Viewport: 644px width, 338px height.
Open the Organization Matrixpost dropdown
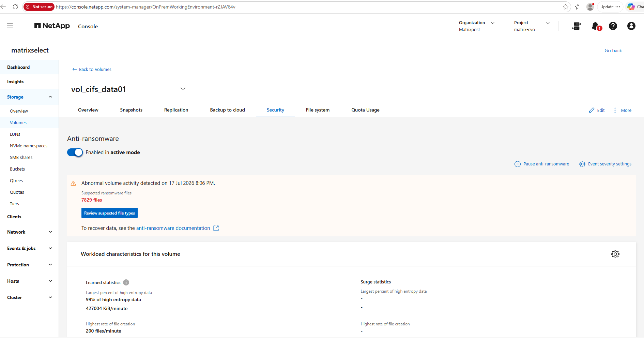pyautogui.click(x=477, y=26)
